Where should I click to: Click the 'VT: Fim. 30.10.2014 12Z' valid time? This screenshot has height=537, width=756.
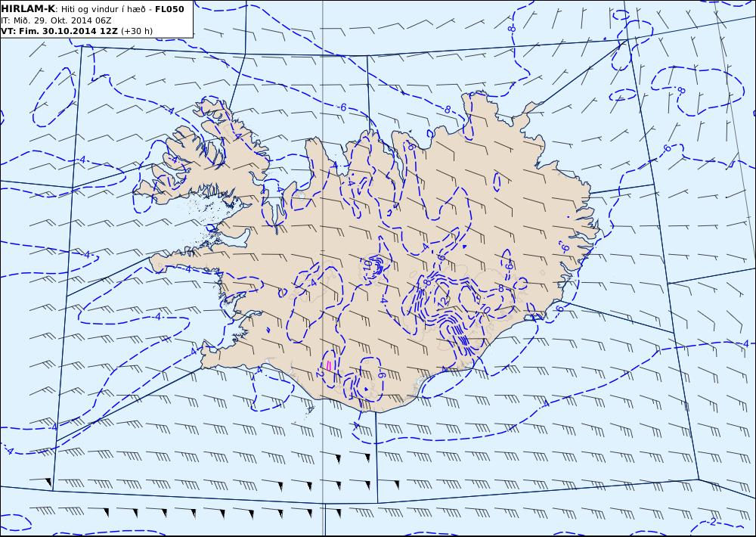(59, 31)
